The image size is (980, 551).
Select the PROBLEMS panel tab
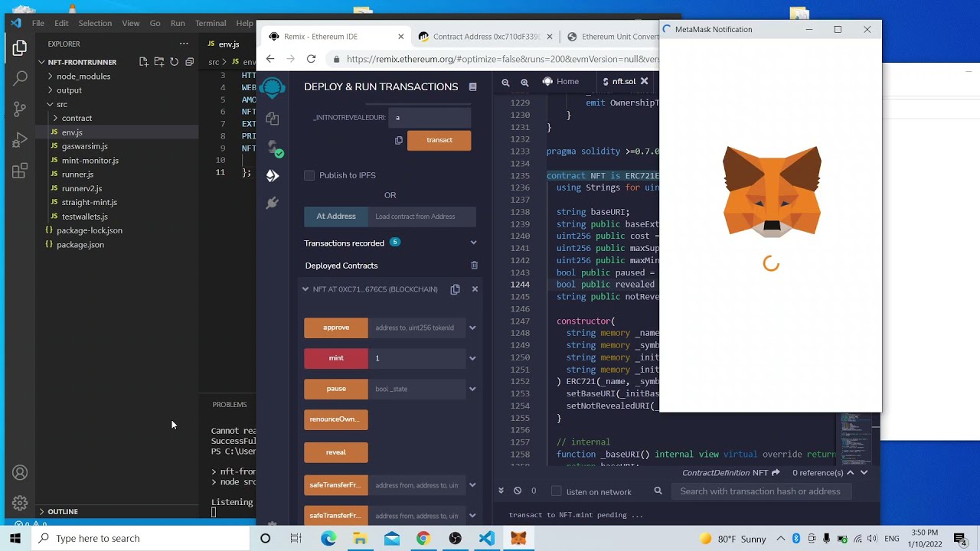230,405
